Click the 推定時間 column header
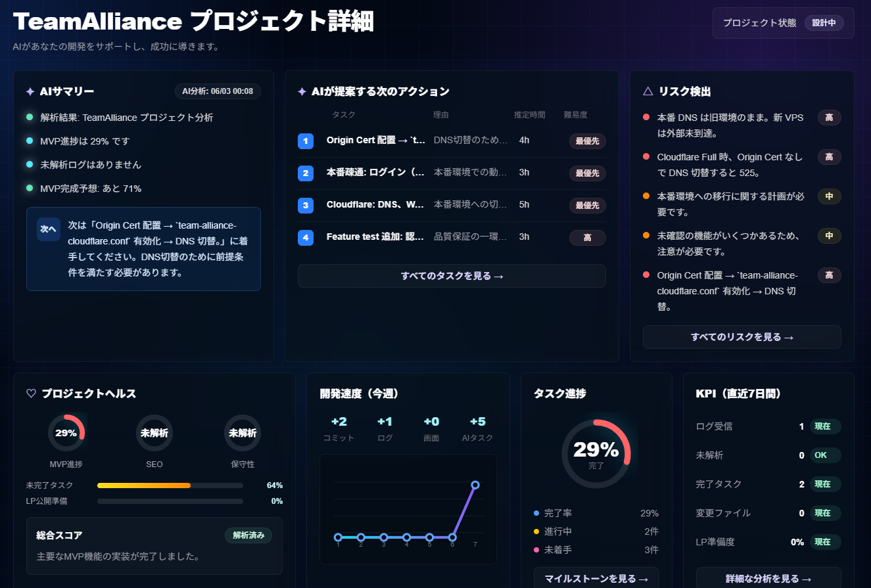 coord(530,115)
